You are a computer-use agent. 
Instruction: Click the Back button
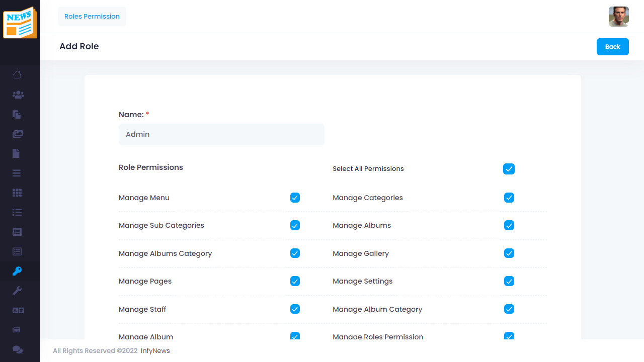coord(613,47)
